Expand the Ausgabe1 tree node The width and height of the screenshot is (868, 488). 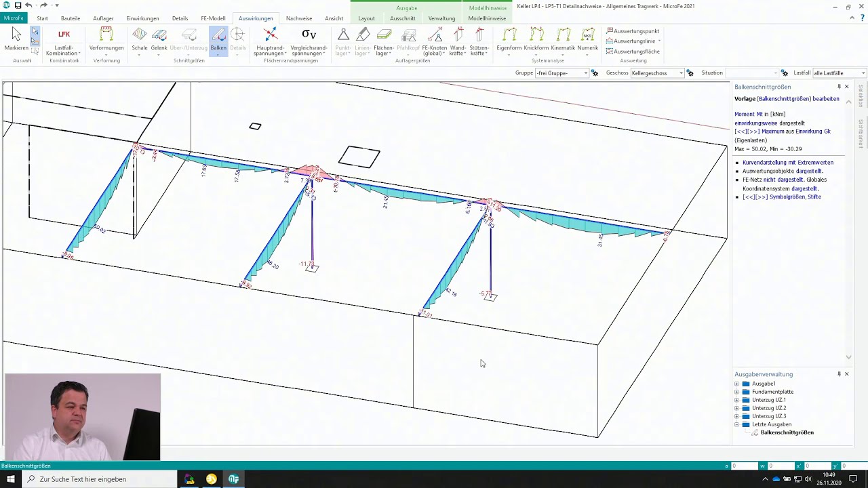(736, 384)
